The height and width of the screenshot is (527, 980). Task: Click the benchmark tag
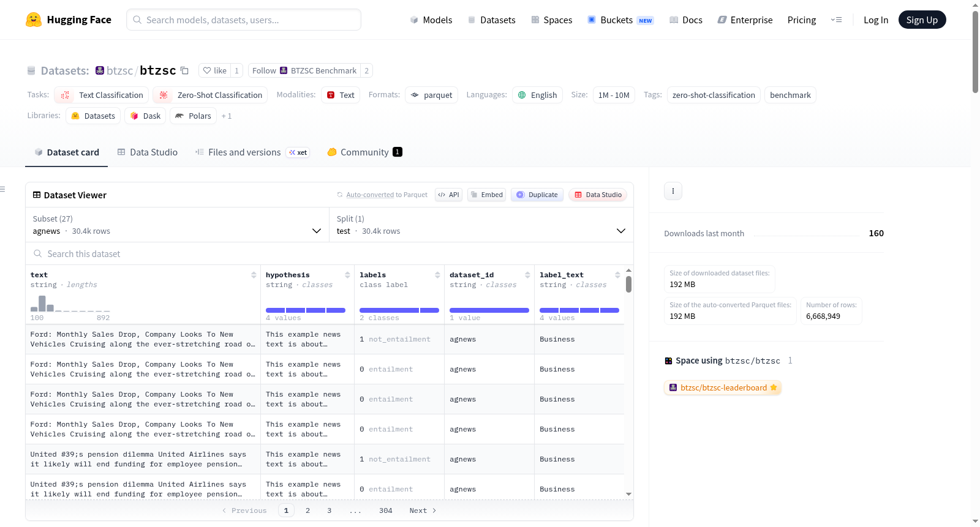(x=790, y=95)
